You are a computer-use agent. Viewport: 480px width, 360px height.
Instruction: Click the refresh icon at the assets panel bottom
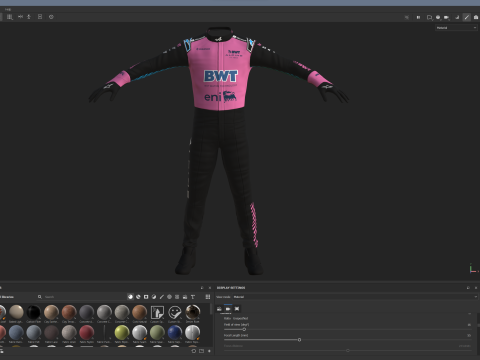(194, 351)
